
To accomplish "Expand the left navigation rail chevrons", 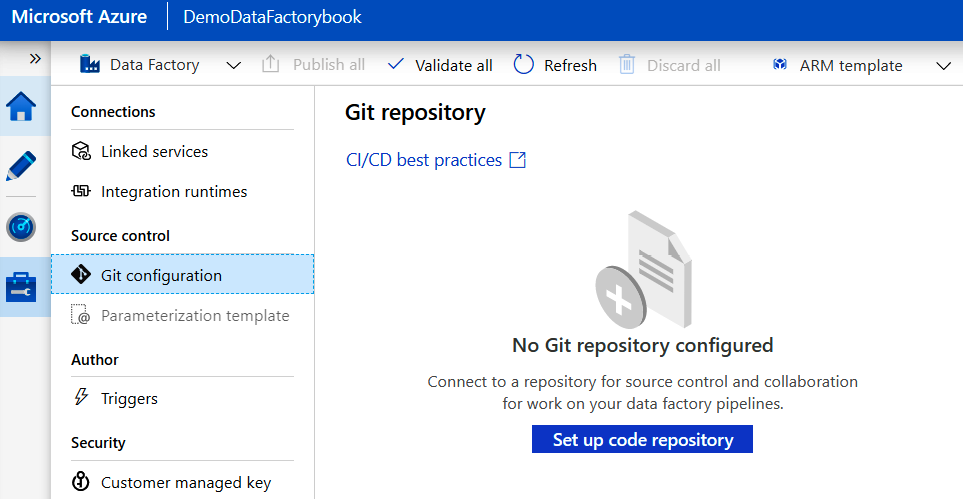I will (x=35, y=58).
